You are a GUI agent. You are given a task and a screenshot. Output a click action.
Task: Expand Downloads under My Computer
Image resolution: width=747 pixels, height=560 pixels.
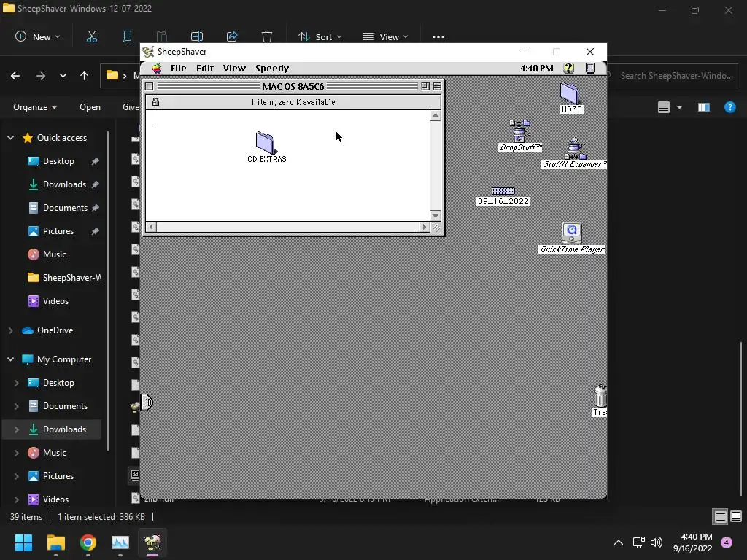point(17,429)
